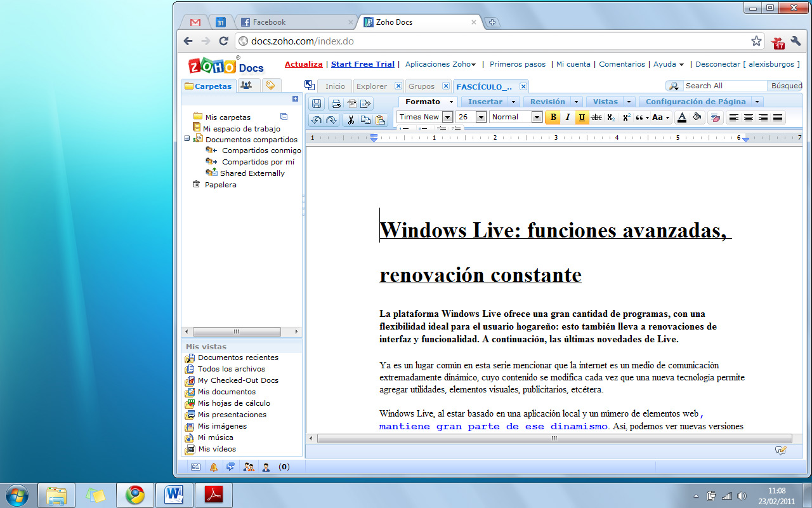Toggle Strikethrough formatting
812x508 pixels.
pyautogui.click(x=596, y=117)
